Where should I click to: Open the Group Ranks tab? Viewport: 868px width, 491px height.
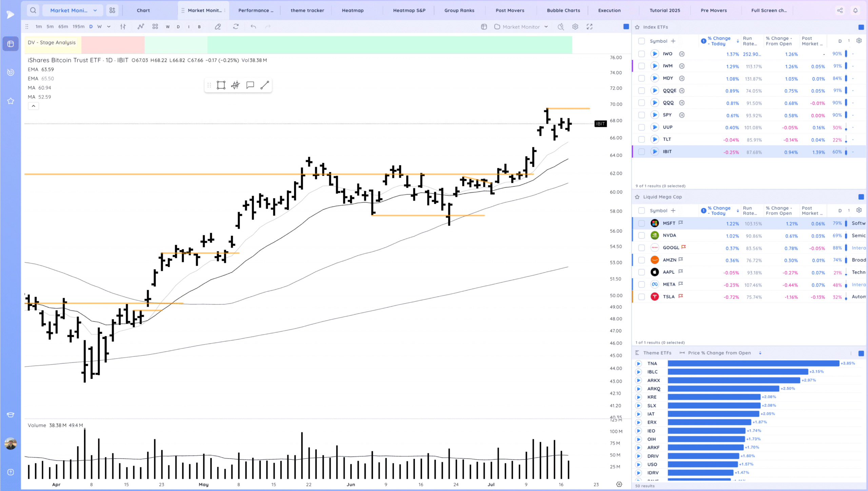[459, 10]
